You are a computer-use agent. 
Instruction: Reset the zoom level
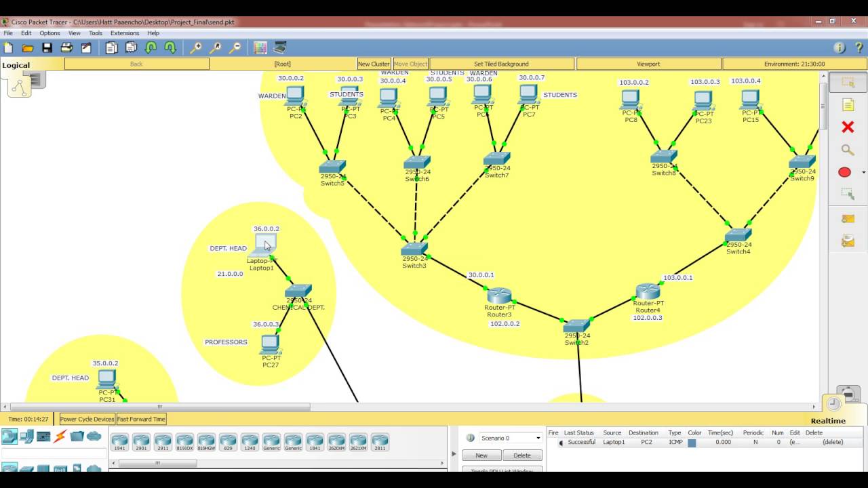215,48
